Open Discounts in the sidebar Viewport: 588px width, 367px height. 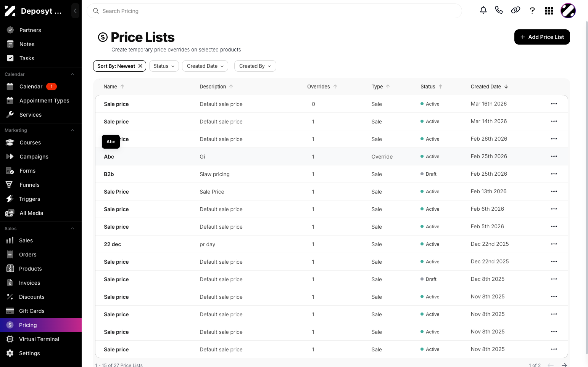pos(41,297)
